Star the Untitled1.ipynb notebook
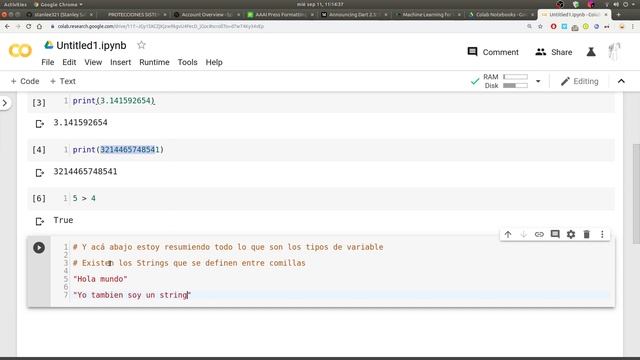The width and height of the screenshot is (640, 360). pyautogui.click(x=141, y=45)
